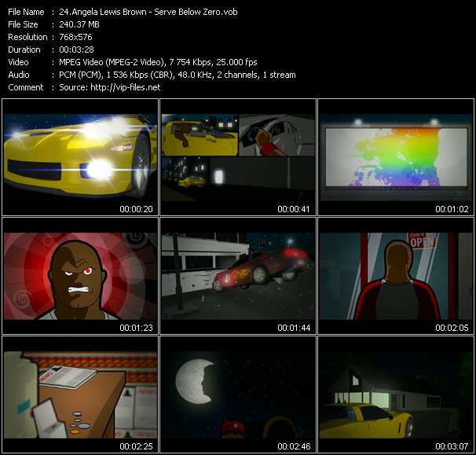Open the split-screen car thumbnail at 00:00:41
Screen dimensions: 476x455
238,157
